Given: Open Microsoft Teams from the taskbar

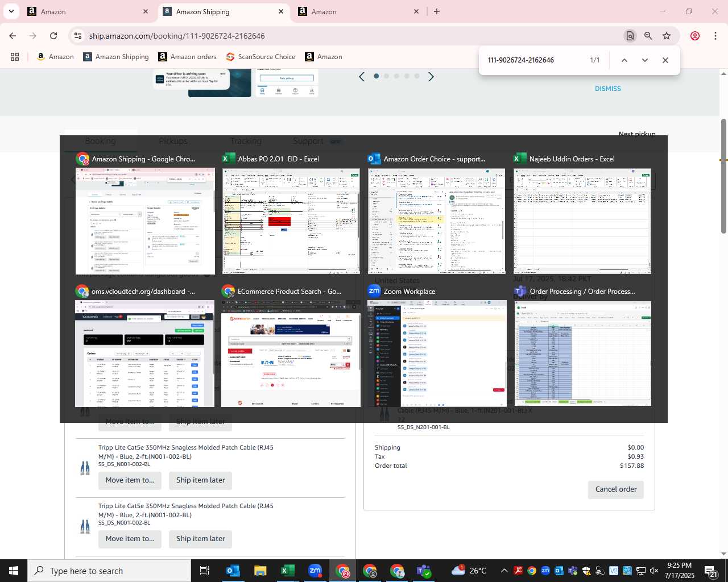Looking at the screenshot, I should 424,571.
